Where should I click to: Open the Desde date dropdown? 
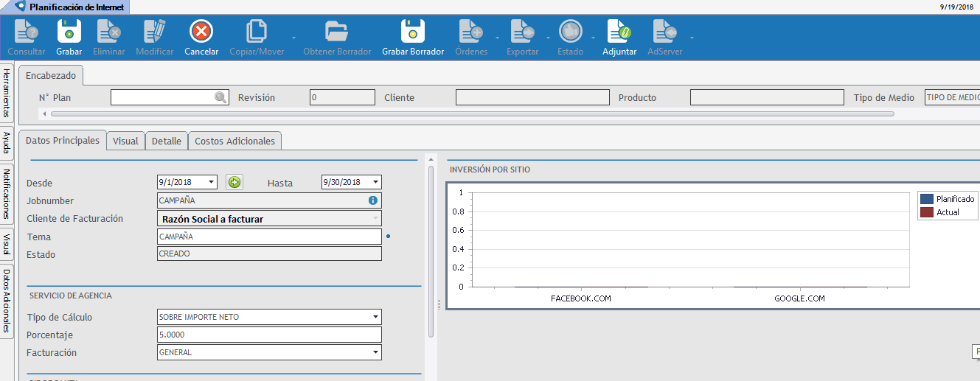click(212, 182)
